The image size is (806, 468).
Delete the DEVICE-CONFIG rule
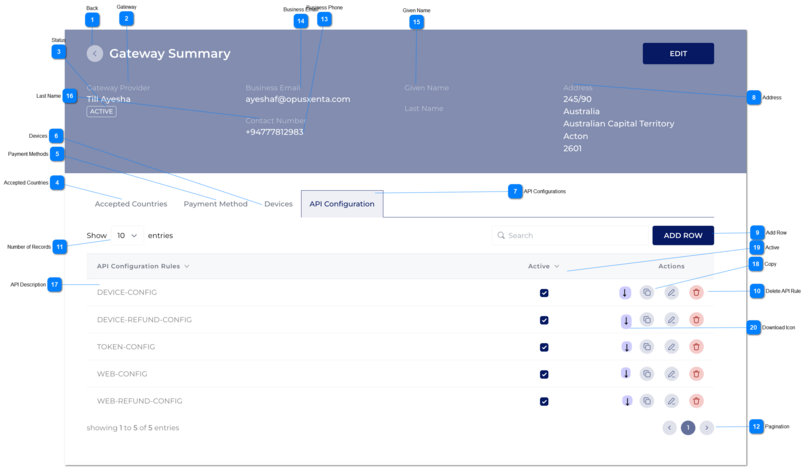point(696,293)
